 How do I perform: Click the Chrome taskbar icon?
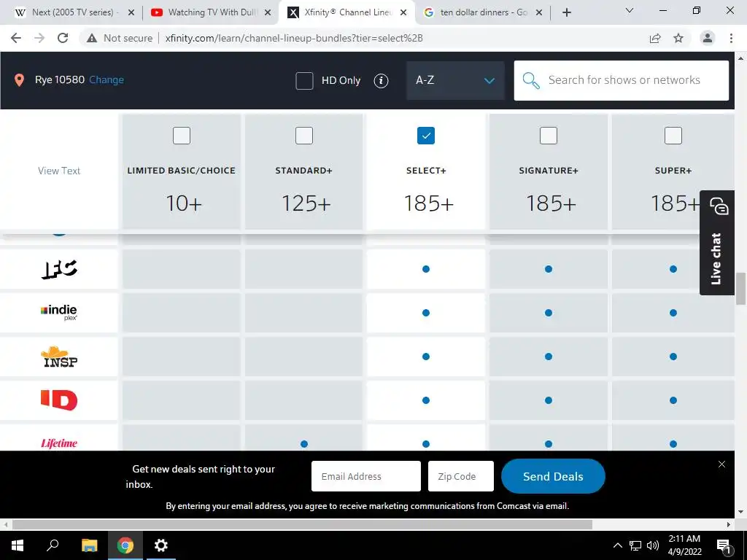pos(125,545)
